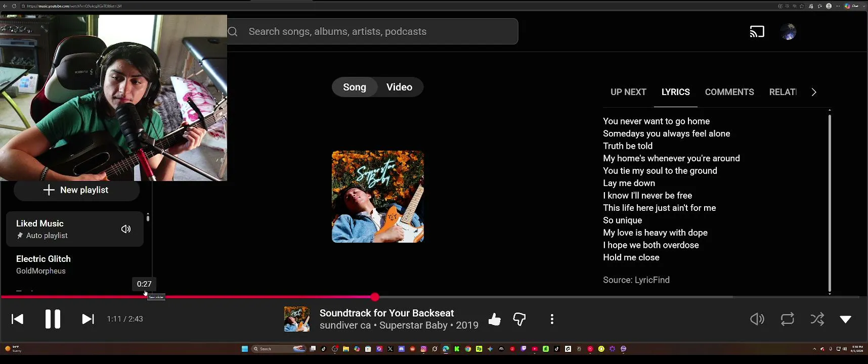Click the browser address bar URL
868x364 pixels.
[x=74, y=6]
